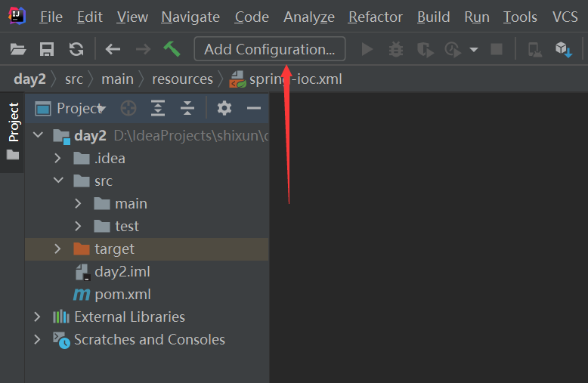588x383 pixels.
Task: Click Collapse All icon in Project panel
Action: coord(187,108)
